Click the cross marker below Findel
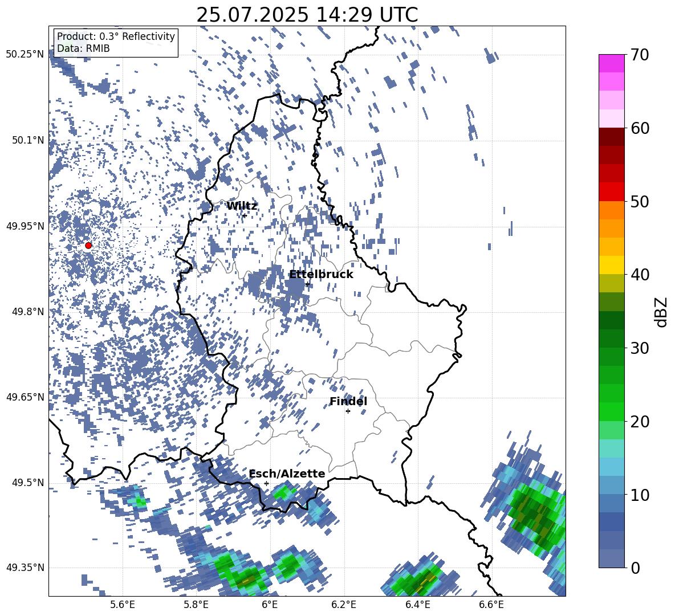675x616 pixels. pyautogui.click(x=348, y=411)
